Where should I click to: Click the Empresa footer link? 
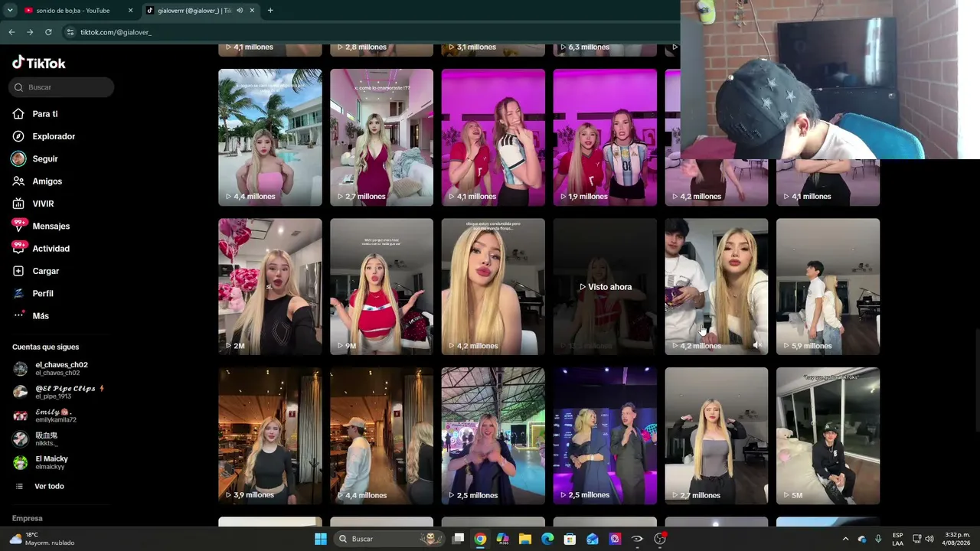28,519
